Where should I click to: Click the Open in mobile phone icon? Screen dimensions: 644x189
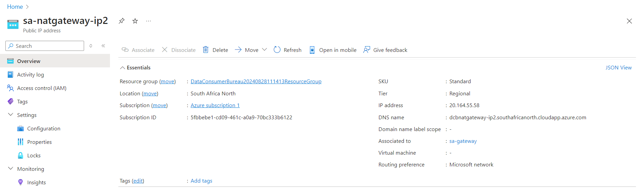(x=312, y=50)
